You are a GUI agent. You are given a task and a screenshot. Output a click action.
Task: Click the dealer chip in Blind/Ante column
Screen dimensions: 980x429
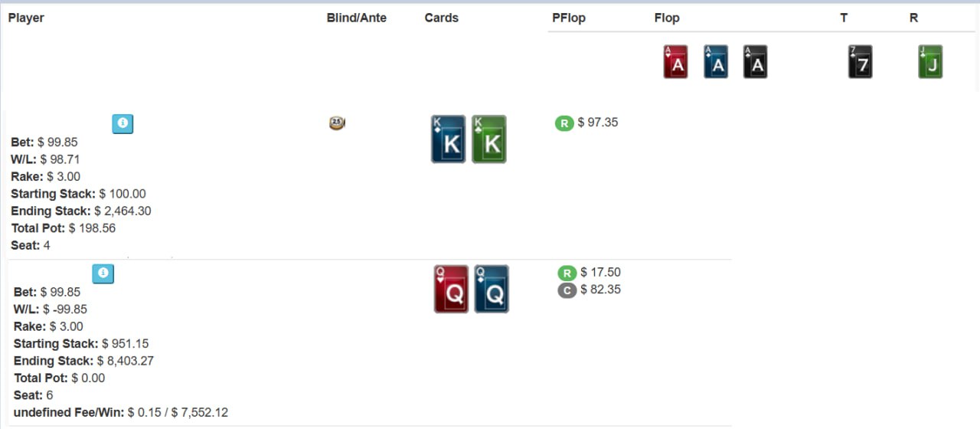click(336, 123)
